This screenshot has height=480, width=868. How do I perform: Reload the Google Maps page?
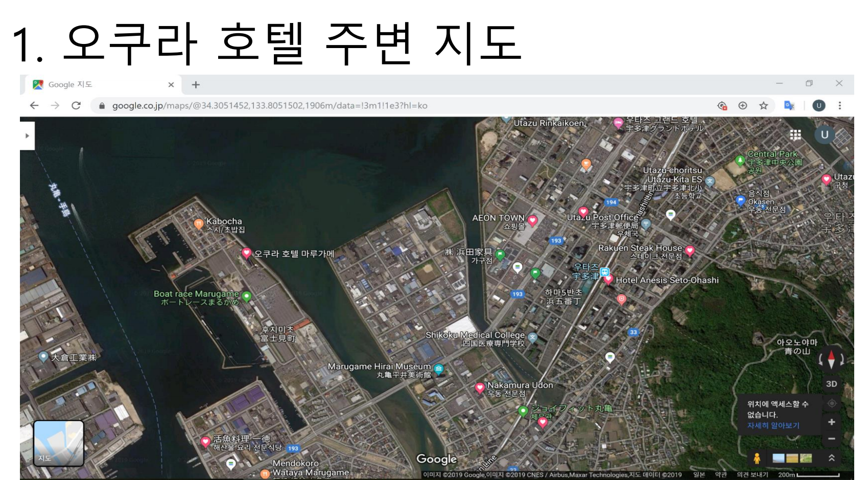pyautogui.click(x=76, y=105)
